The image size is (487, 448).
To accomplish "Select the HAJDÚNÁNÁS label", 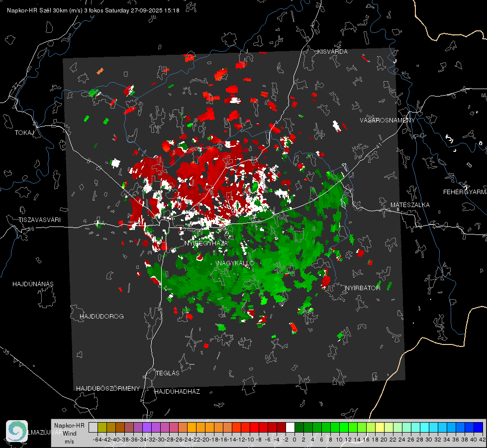I will pyautogui.click(x=33, y=284).
